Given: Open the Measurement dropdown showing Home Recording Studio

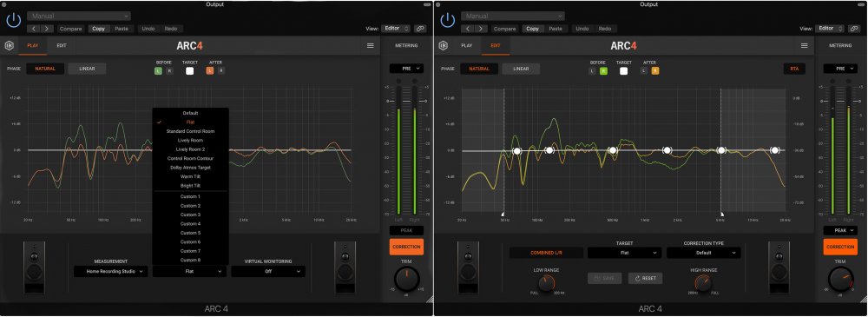Looking at the screenshot, I should [111, 272].
